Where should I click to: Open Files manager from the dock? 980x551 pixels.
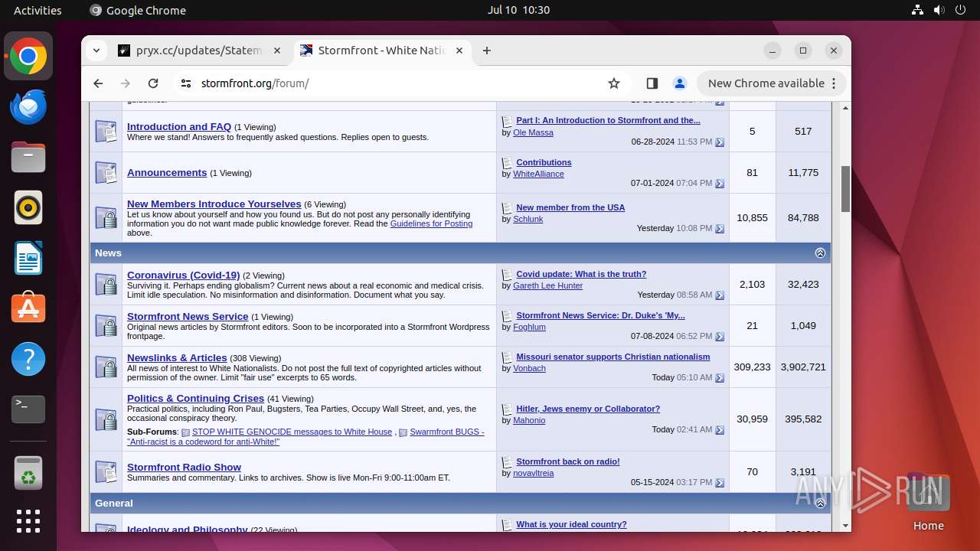pyautogui.click(x=28, y=158)
